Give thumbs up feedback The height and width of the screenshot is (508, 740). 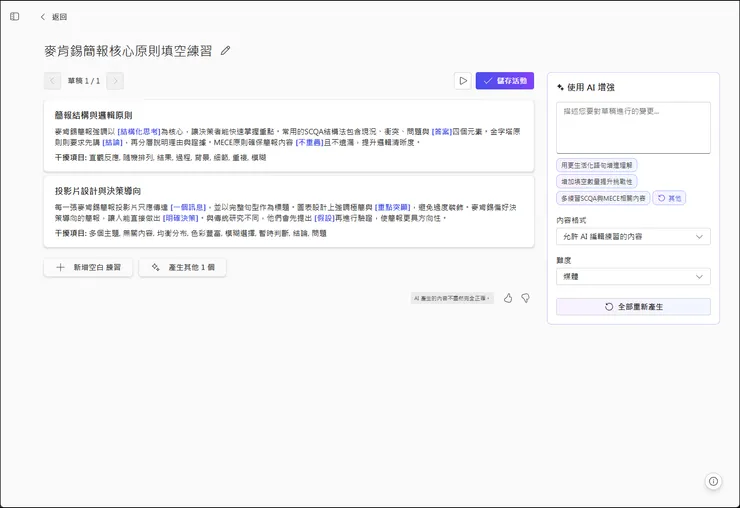point(508,298)
